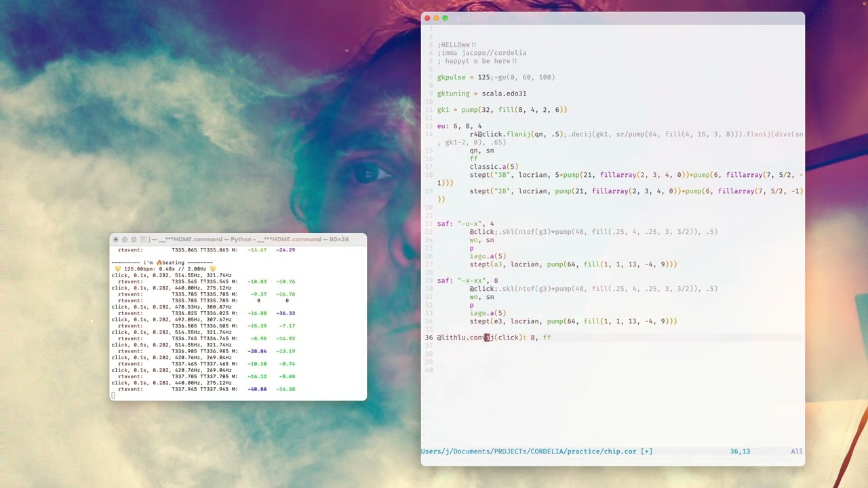Click the cursor position '36,13' in status line
The width and height of the screenshot is (868, 488).
click(x=740, y=451)
